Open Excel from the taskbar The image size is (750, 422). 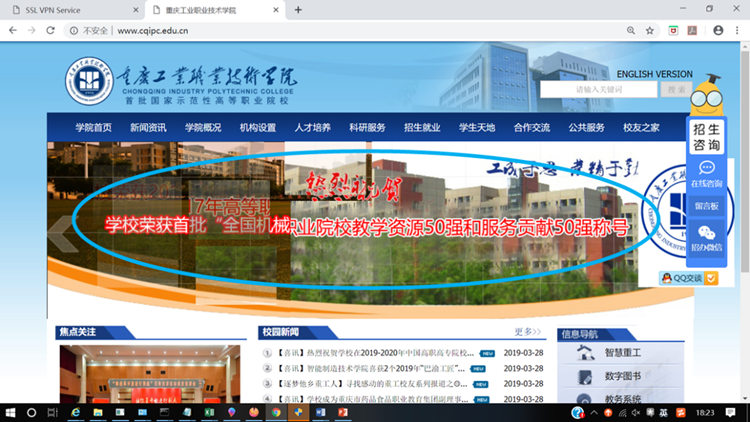pyautogui.click(x=209, y=412)
